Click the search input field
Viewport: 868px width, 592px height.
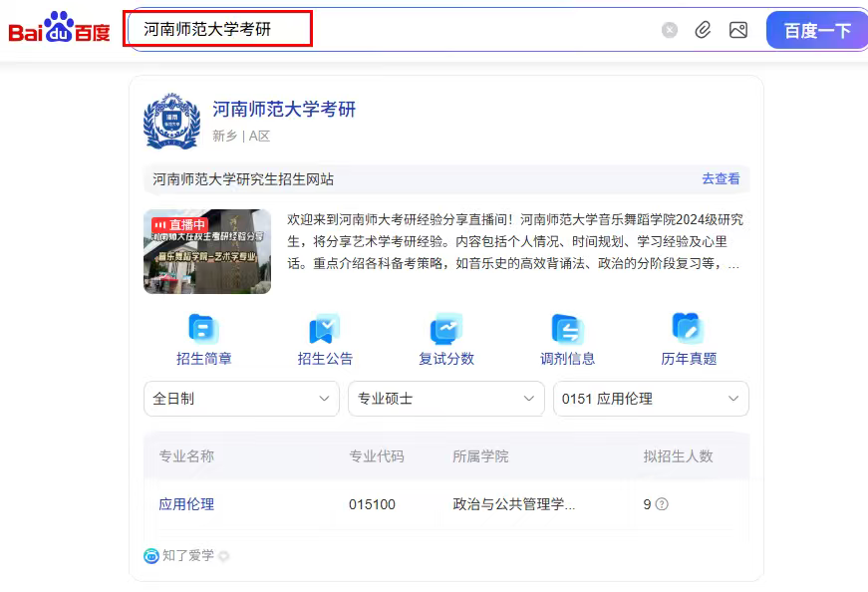tap(399, 30)
